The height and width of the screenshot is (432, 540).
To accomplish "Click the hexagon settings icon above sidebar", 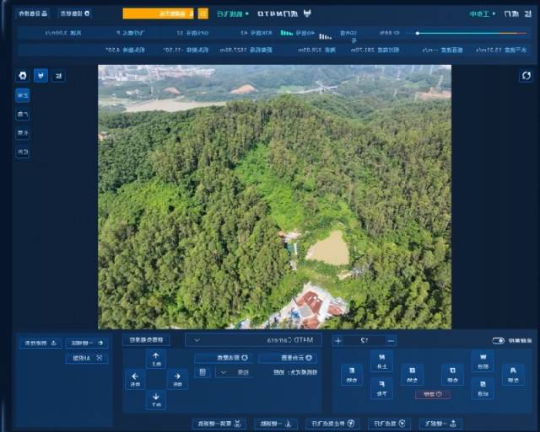I will (x=23, y=75).
